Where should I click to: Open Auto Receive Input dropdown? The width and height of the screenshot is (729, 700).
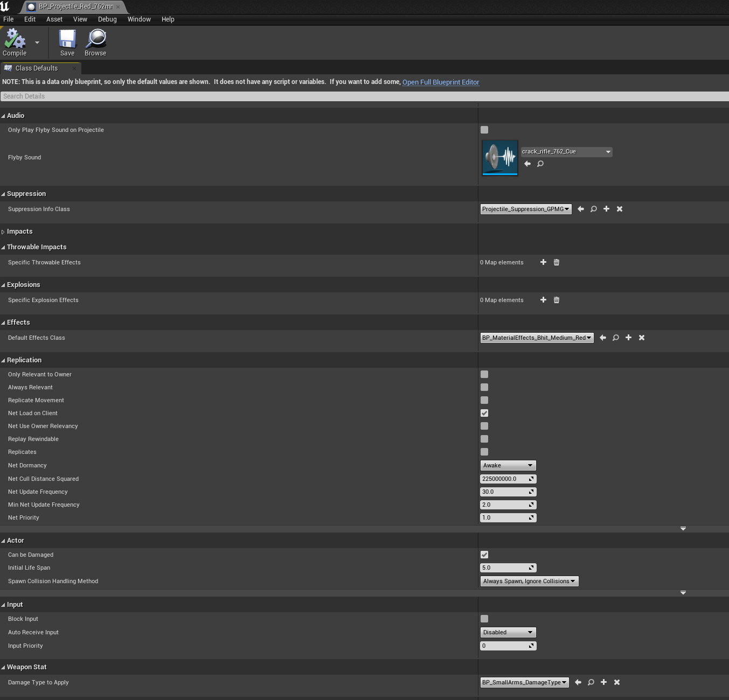(x=508, y=632)
